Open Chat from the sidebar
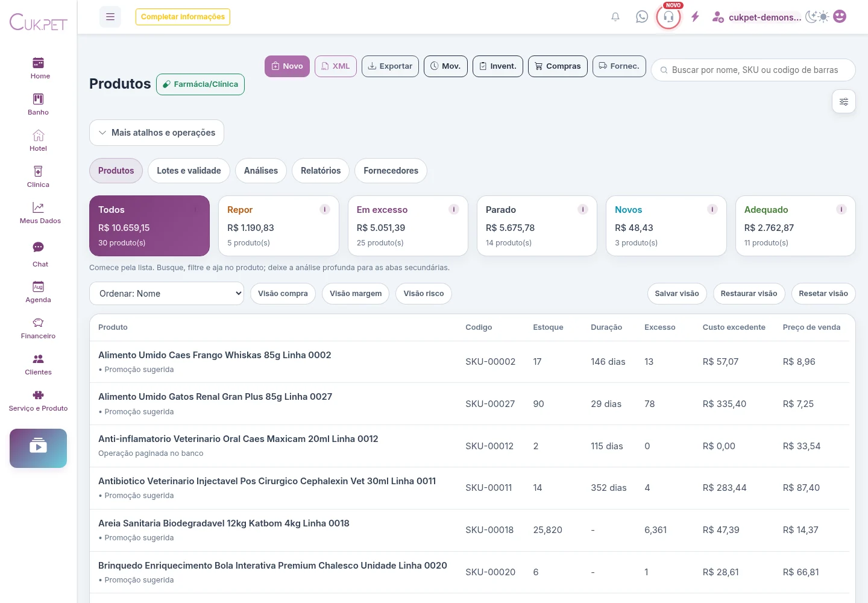Viewport: 868px width, 603px height. 39,254
